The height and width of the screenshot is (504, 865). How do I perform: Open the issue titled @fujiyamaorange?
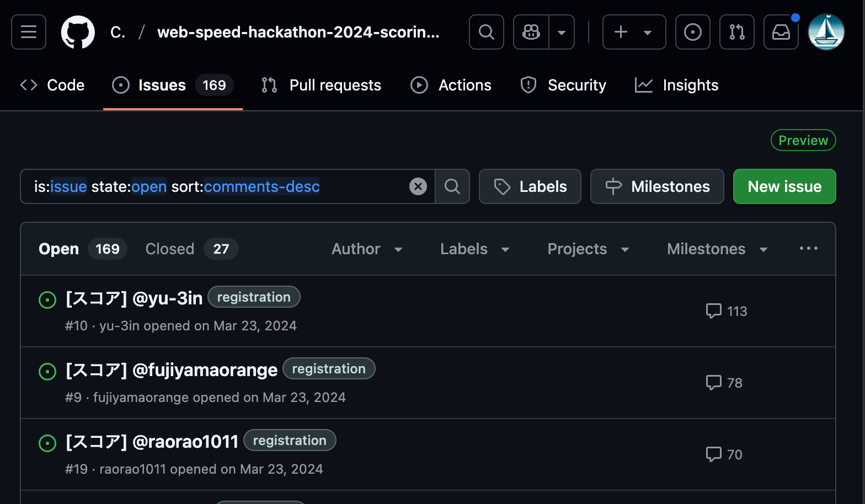point(172,370)
